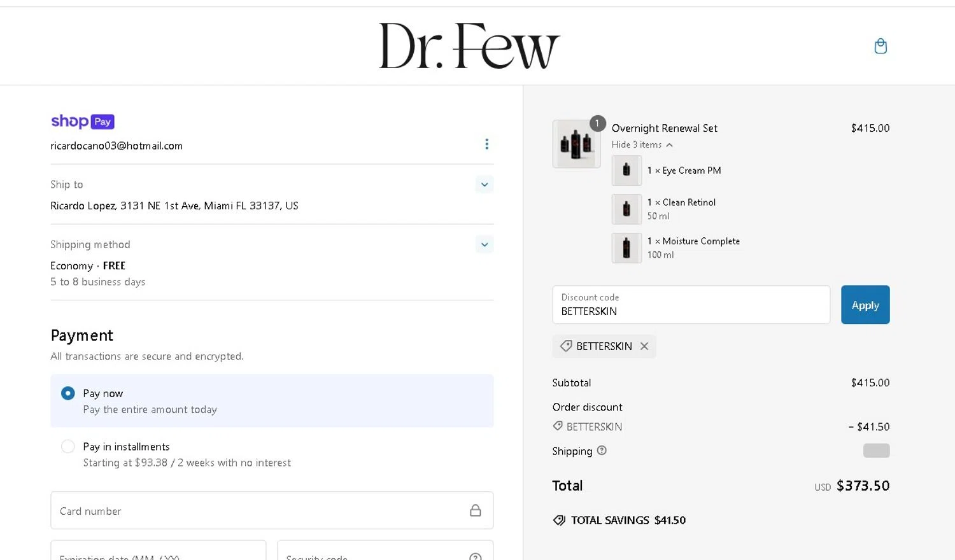955x560 pixels.
Task: Click the order discount BETTERSKIN tag icon
Action: point(558,426)
